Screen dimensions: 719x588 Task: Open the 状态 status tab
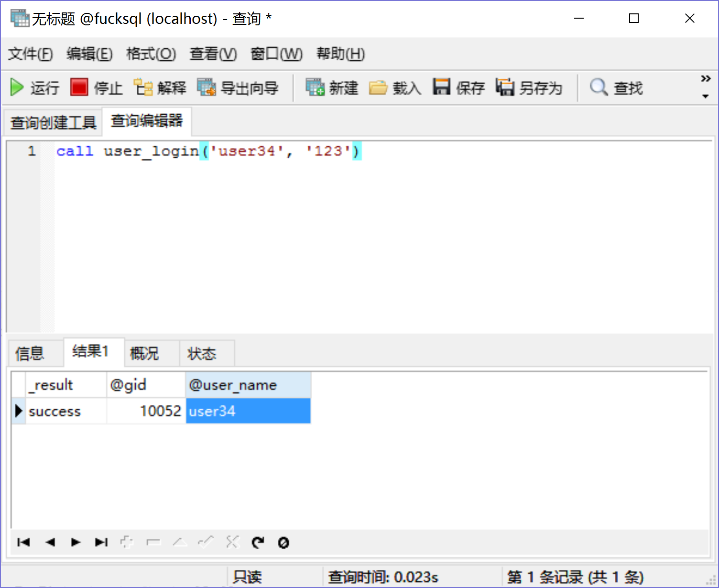207,353
